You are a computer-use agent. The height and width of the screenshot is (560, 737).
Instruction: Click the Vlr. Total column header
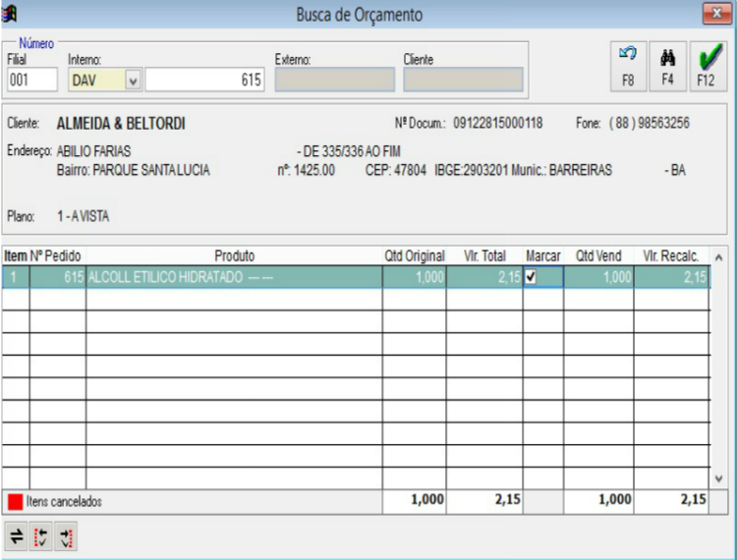click(x=484, y=256)
